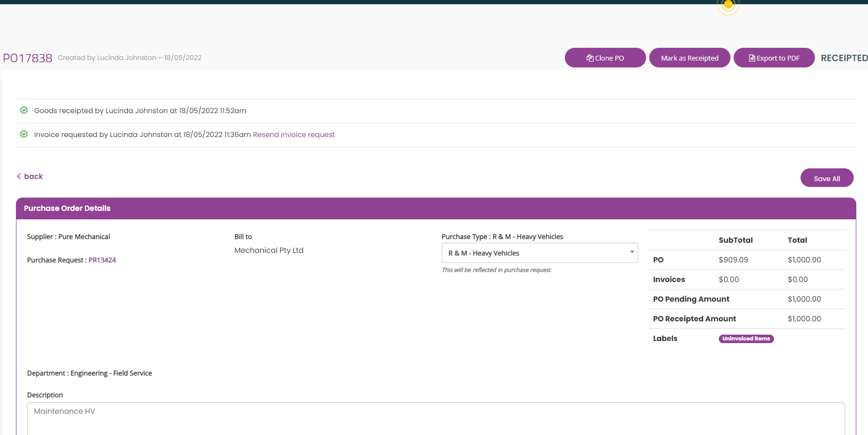This screenshot has height=435, width=868.
Task: Click the PO Pending Amount label
Action: [x=691, y=299]
